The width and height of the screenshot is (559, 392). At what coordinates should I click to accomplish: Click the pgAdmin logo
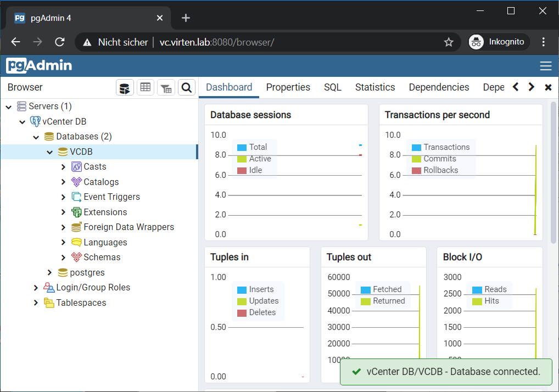pos(39,65)
